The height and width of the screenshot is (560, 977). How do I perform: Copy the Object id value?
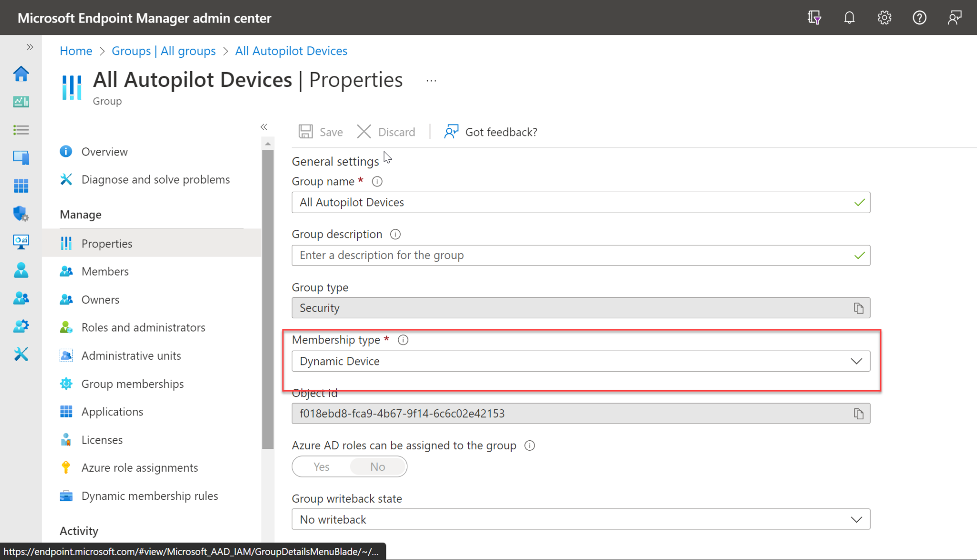point(858,414)
